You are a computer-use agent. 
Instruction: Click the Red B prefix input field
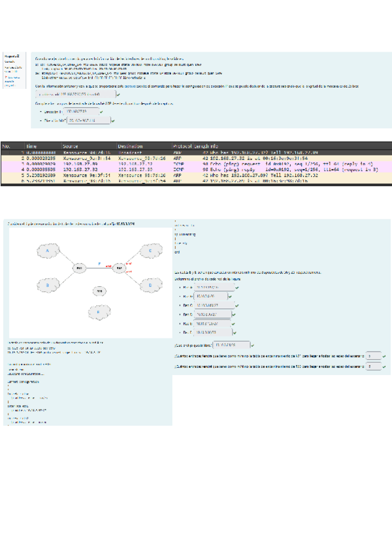210,296
